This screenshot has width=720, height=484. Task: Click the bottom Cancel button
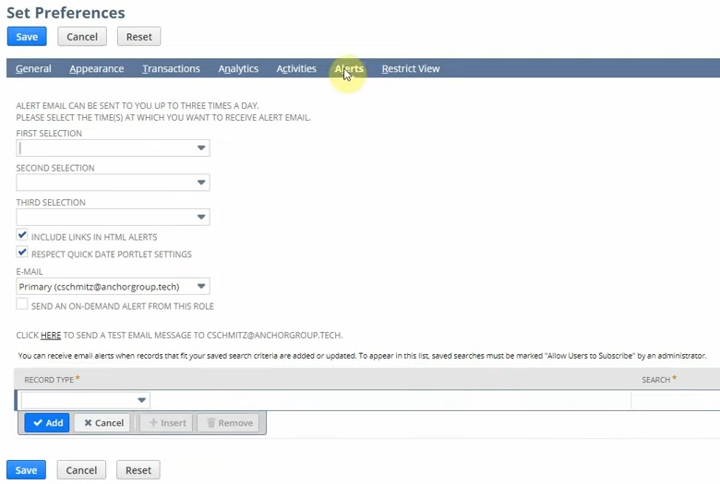coord(81,470)
